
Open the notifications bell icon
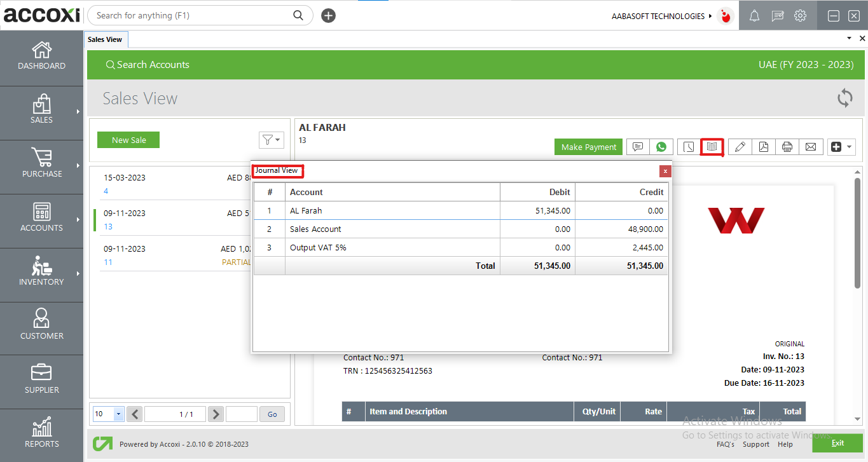[754, 15]
